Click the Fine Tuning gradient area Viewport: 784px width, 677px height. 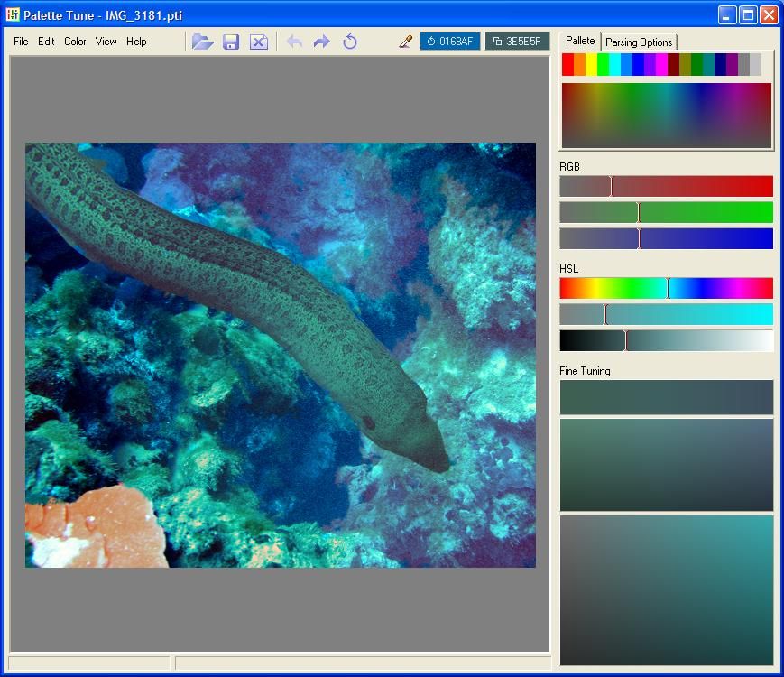coord(666,397)
